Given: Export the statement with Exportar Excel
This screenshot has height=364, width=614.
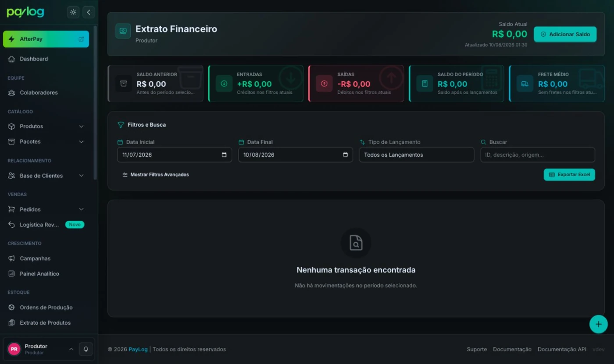Looking at the screenshot, I should (x=569, y=174).
